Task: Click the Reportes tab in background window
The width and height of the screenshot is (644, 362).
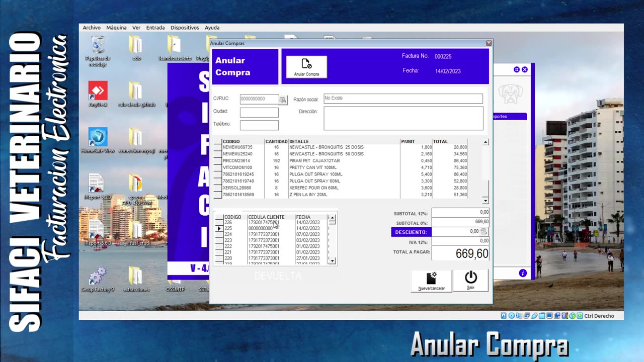Action: tap(510, 116)
